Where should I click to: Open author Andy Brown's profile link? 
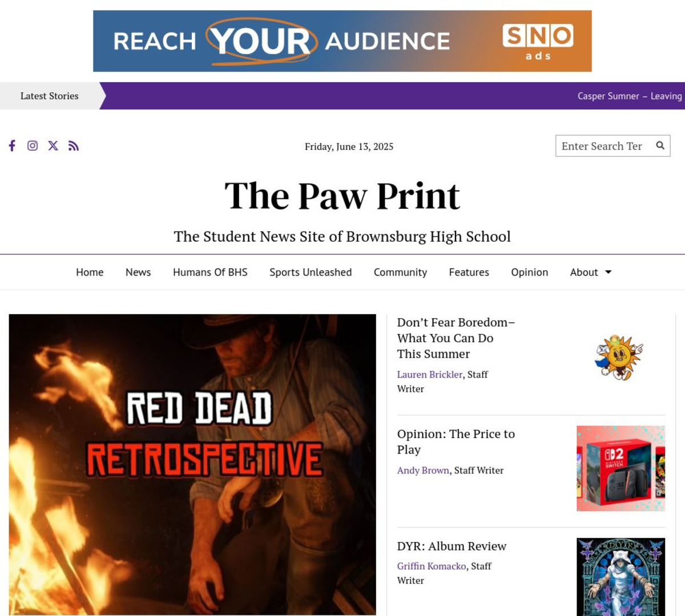[423, 470]
